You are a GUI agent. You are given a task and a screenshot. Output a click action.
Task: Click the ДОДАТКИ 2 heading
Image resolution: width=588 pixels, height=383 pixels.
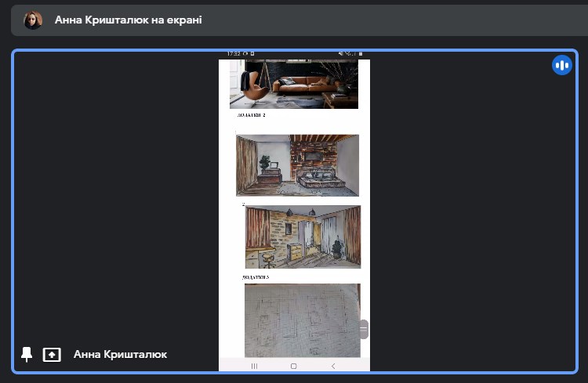click(x=251, y=115)
